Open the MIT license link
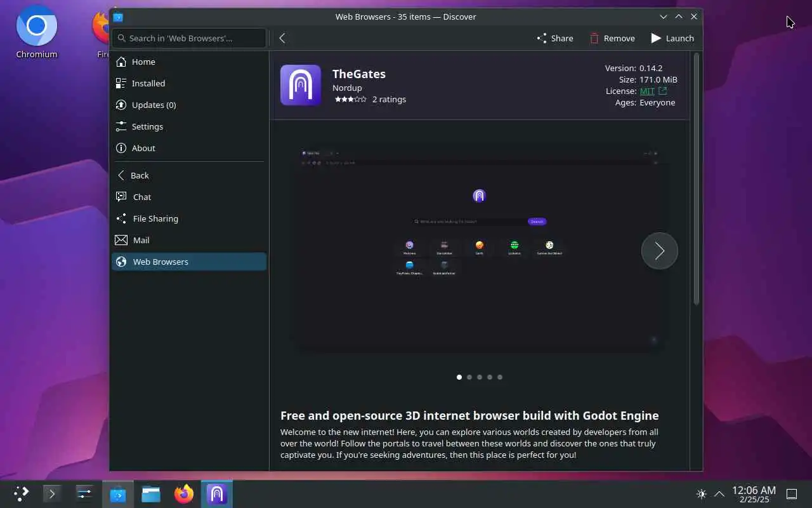The height and width of the screenshot is (508, 812). [x=647, y=91]
